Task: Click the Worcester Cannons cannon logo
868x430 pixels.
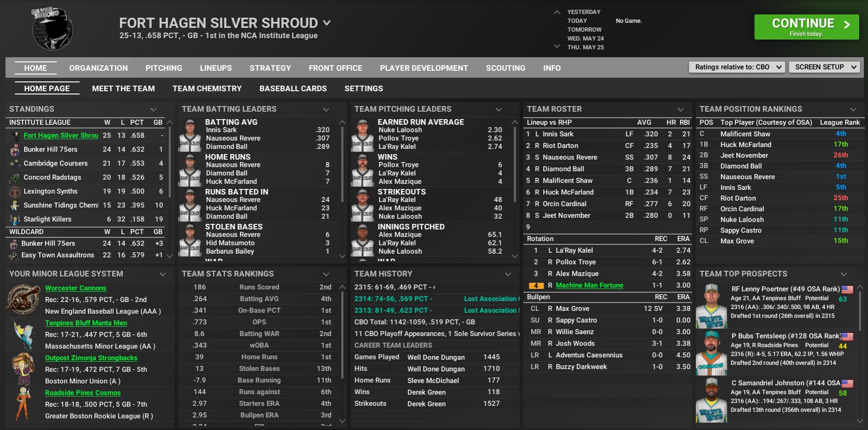Action: coord(23,299)
